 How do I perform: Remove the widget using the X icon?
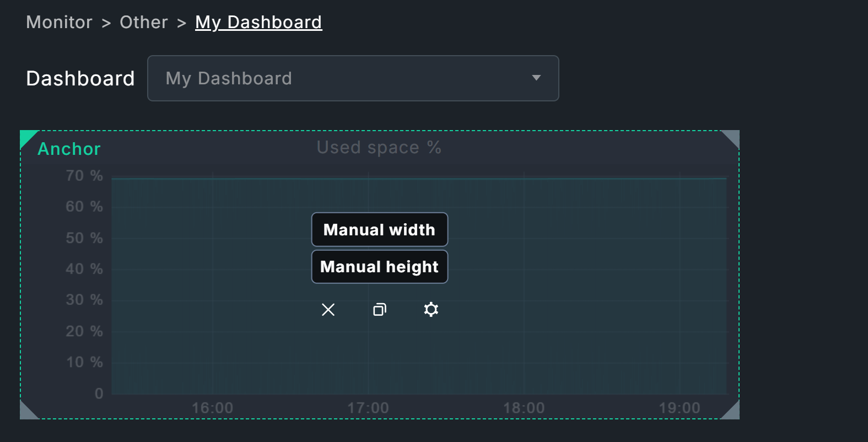point(328,310)
